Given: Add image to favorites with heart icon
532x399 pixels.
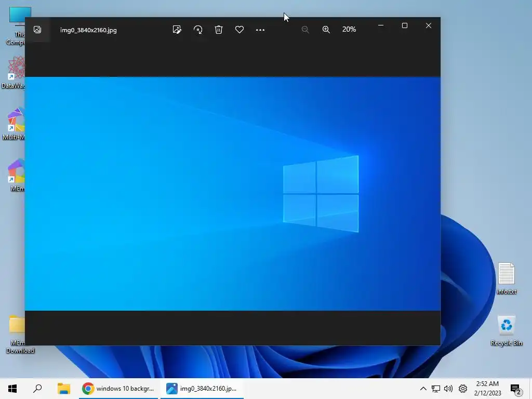Looking at the screenshot, I should [x=240, y=30].
